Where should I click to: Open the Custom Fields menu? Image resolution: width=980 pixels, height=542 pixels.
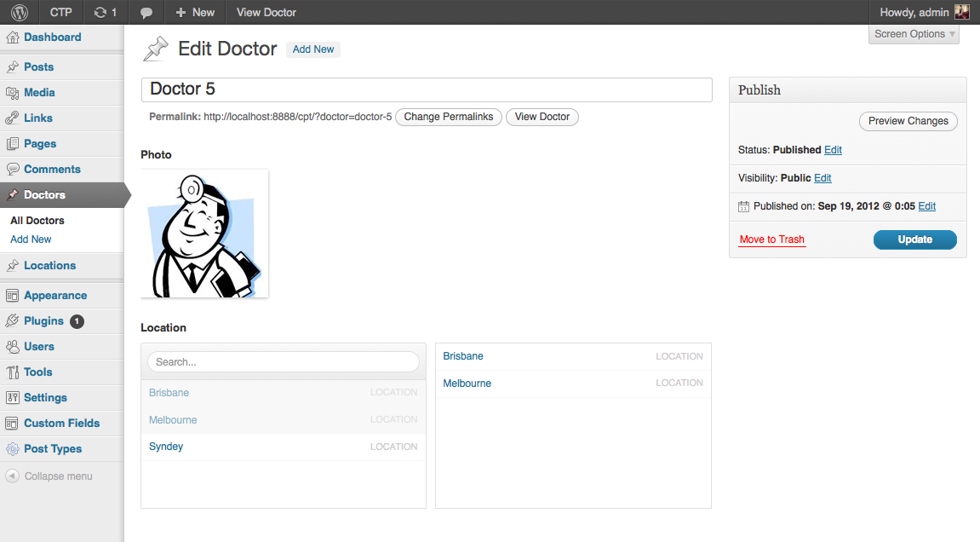[61, 424]
